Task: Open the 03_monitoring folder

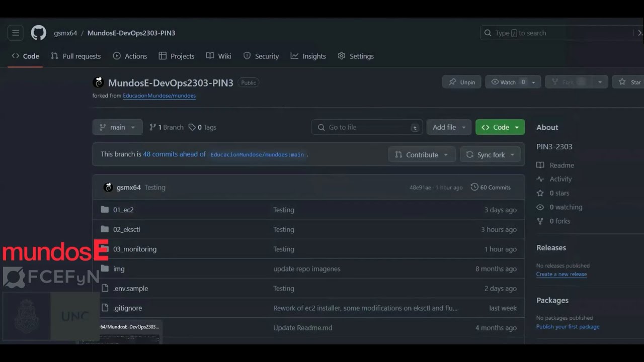Action: pyautogui.click(x=135, y=249)
